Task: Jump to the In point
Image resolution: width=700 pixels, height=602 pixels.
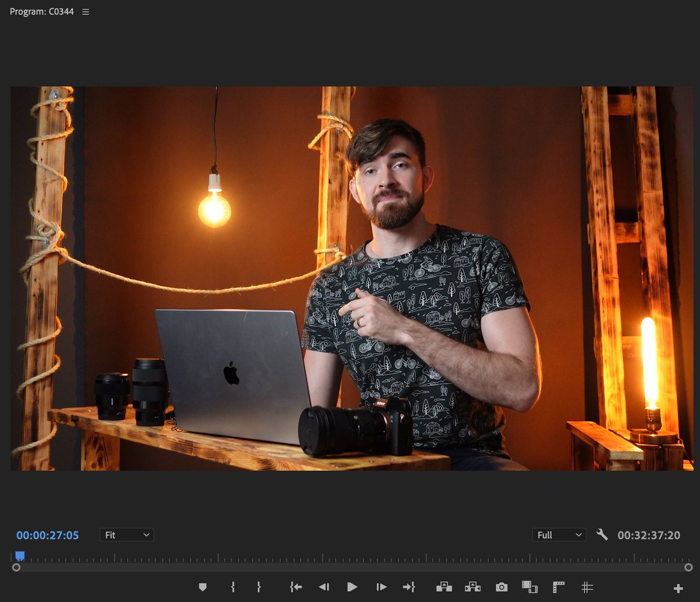Action: click(x=296, y=587)
